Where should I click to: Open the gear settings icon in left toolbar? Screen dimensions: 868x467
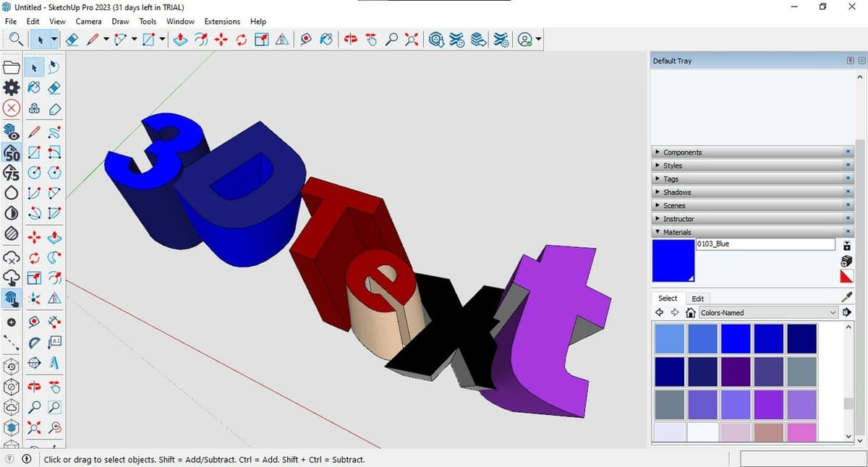pyautogui.click(x=12, y=88)
